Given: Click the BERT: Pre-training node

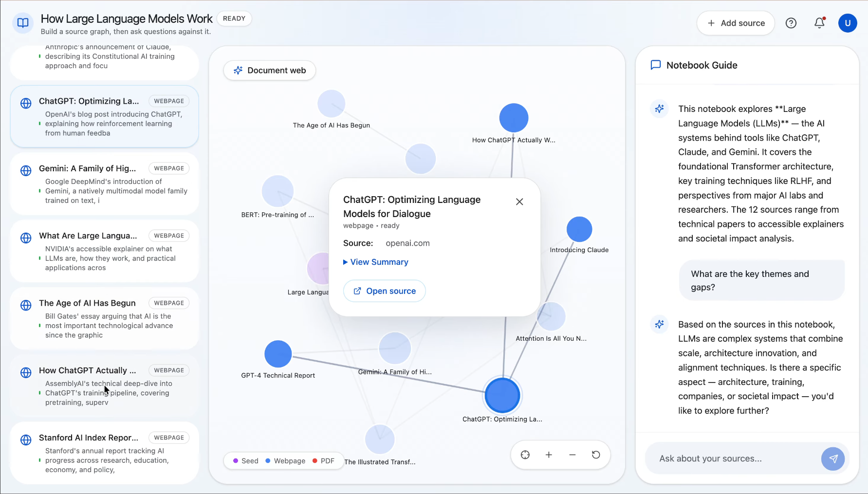Looking at the screenshot, I should point(277,191).
